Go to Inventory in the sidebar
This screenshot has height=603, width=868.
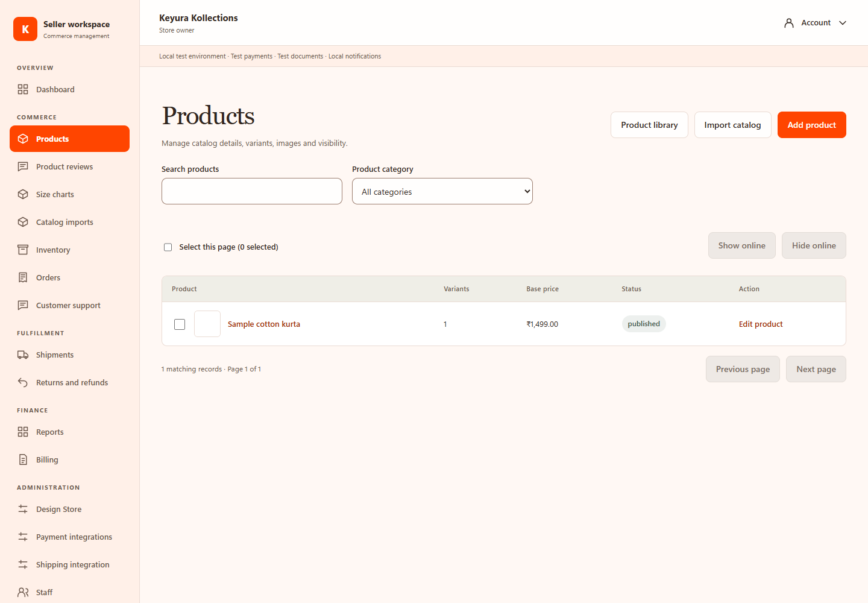(70, 250)
